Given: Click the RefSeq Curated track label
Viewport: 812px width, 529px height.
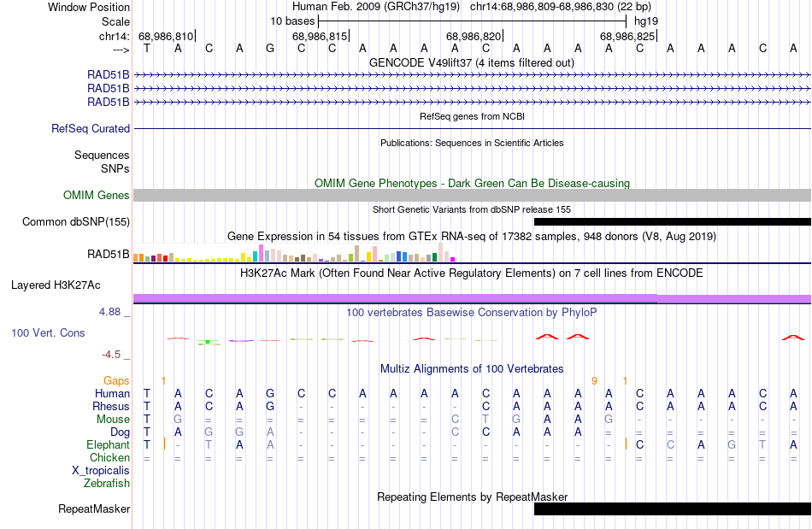Looking at the screenshot, I should (91, 128).
